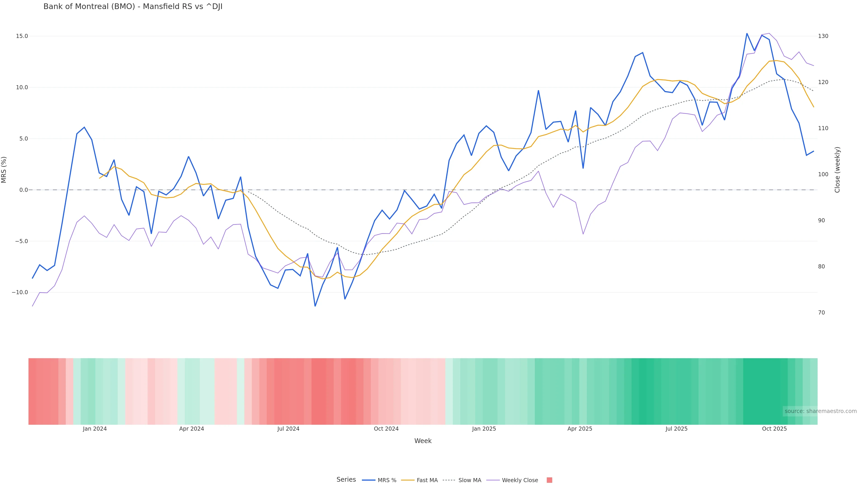Screen dimensions: 868x488
Task: Click the Bank of Montreal chart title
Action: 133,7
